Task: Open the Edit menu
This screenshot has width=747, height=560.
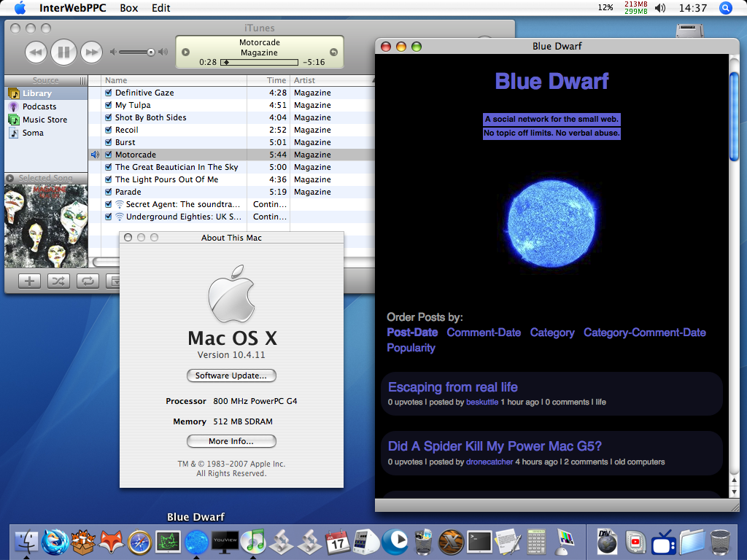Action: pyautogui.click(x=161, y=8)
